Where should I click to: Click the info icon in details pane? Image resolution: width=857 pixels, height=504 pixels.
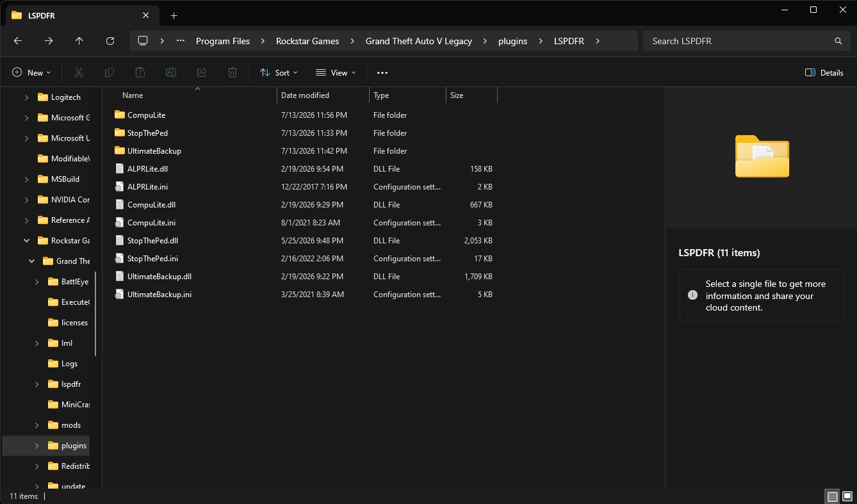[x=692, y=295]
